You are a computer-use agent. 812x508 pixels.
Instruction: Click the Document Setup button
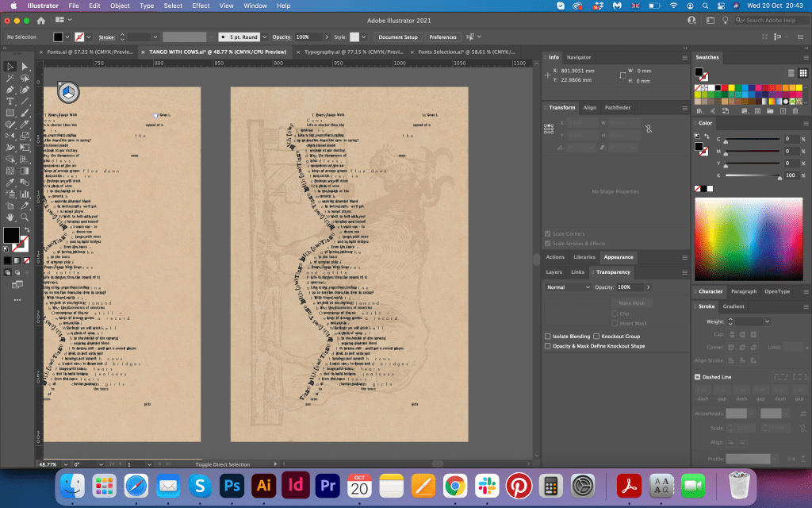coord(397,37)
